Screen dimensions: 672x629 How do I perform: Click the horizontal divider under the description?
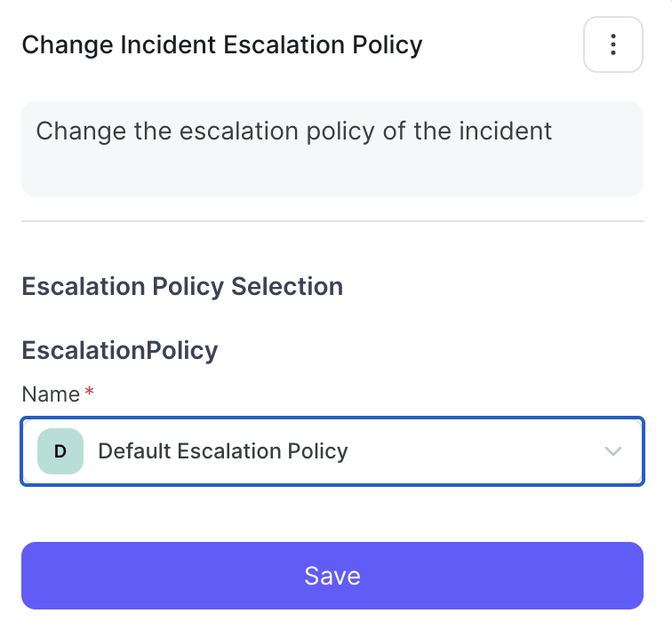point(332,221)
